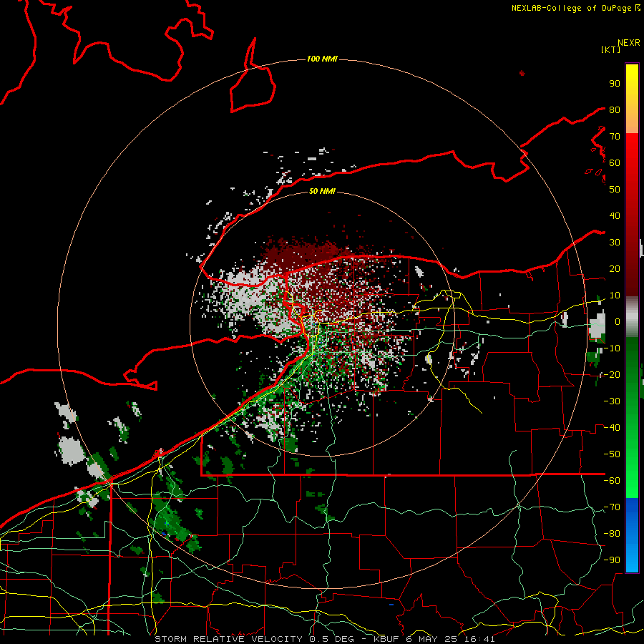The image size is (644, 644).
Task: Select the -20 knot scale label
Action: (612, 375)
